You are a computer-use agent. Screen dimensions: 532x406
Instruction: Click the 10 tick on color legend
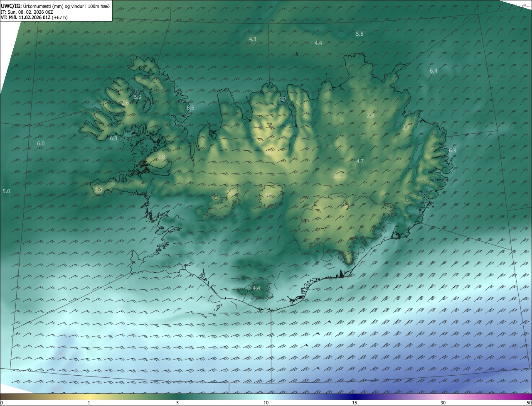click(266, 403)
